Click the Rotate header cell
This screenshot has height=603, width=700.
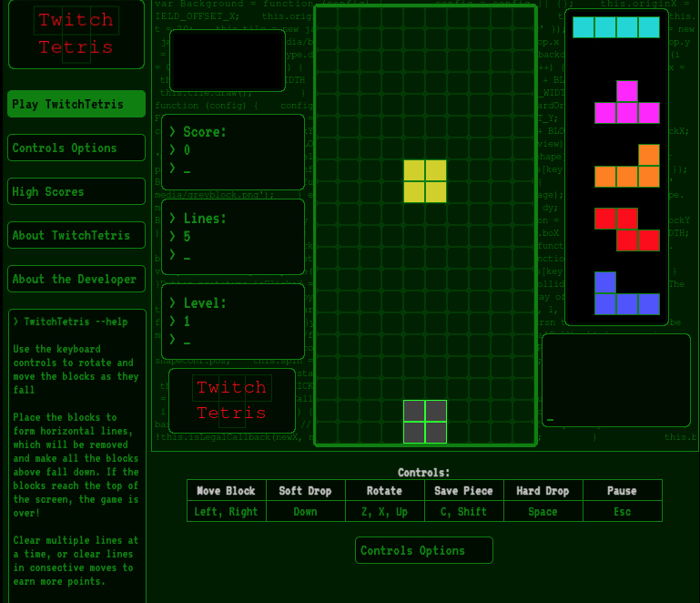[385, 490]
